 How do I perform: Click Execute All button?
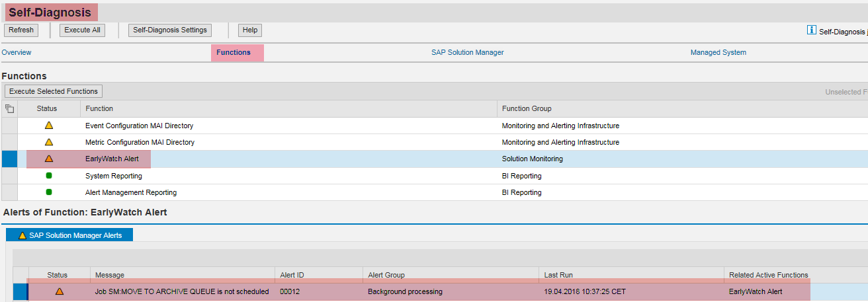coord(83,30)
